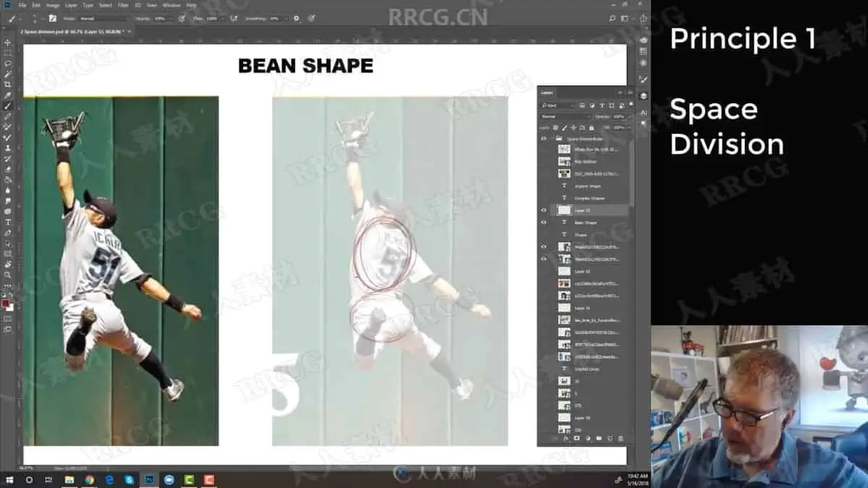Open the File menu
This screenshot has height=488, width=868.
click(23, 4)
